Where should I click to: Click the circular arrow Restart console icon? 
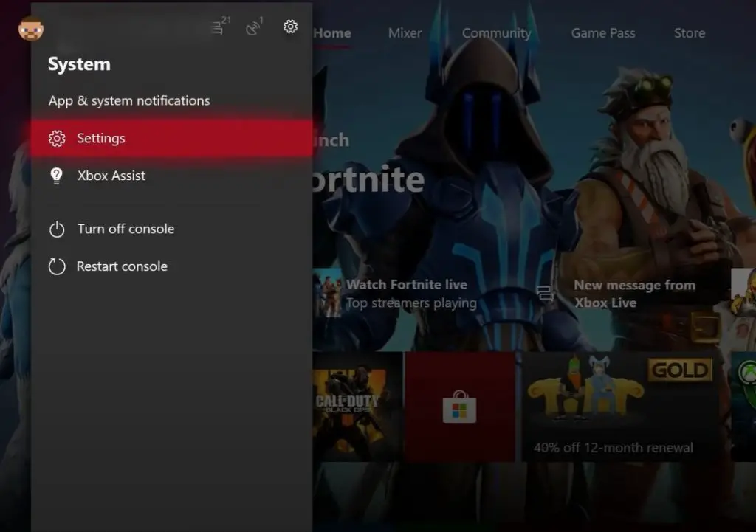[x=57, y=266]
